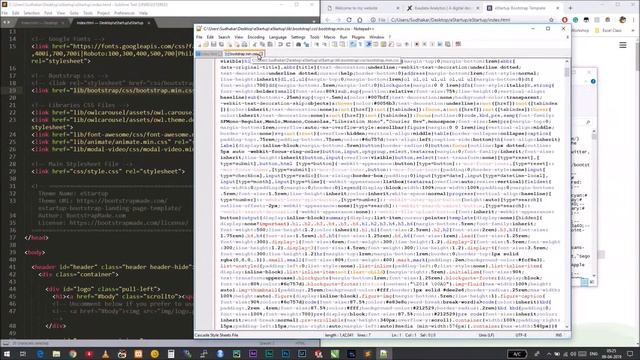Switch to the Analytics browser tab

click(442, 8)
